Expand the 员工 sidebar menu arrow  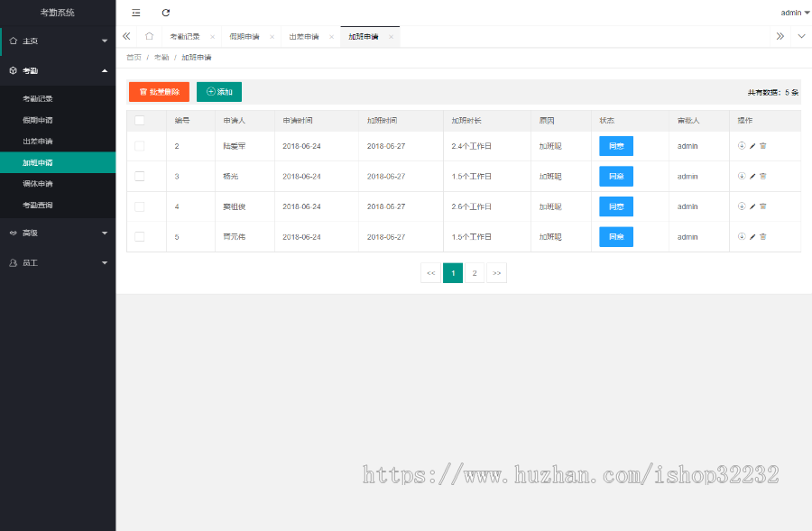[105, 263]
